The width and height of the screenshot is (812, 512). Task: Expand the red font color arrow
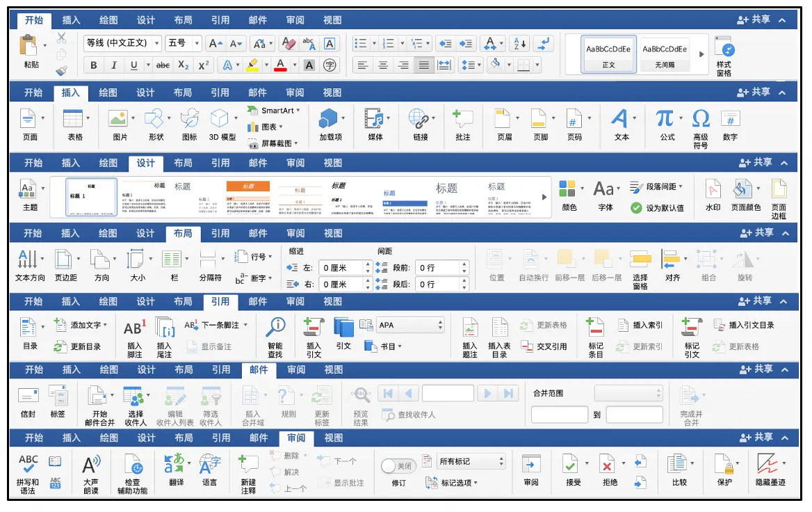tap(295, 65)
